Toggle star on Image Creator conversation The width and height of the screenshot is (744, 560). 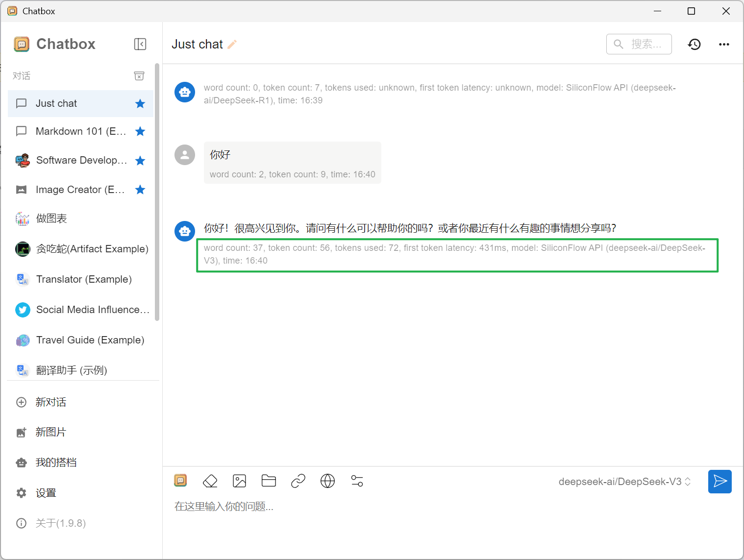[140, 190]
